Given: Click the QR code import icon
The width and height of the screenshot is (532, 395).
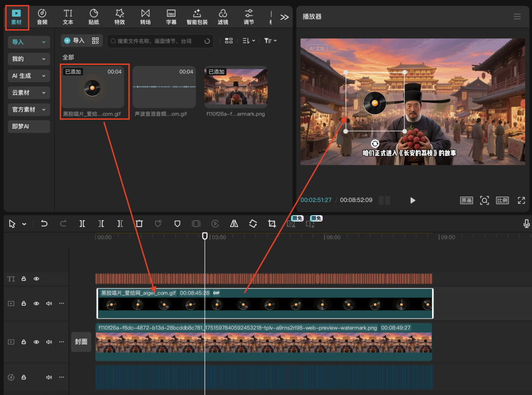Looking at the screenshot, I should [x=96, y=41].
